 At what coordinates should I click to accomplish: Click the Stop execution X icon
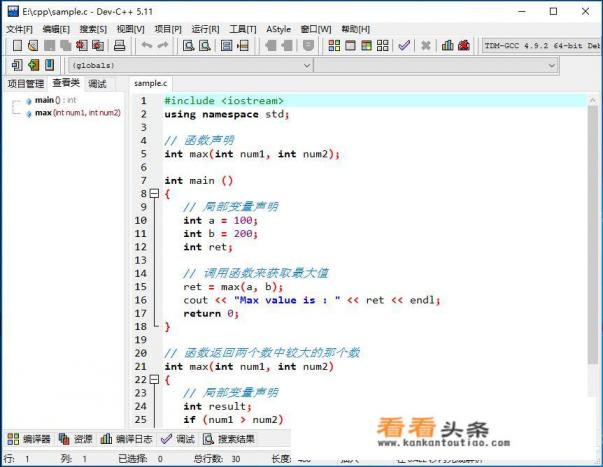[426, 45]
